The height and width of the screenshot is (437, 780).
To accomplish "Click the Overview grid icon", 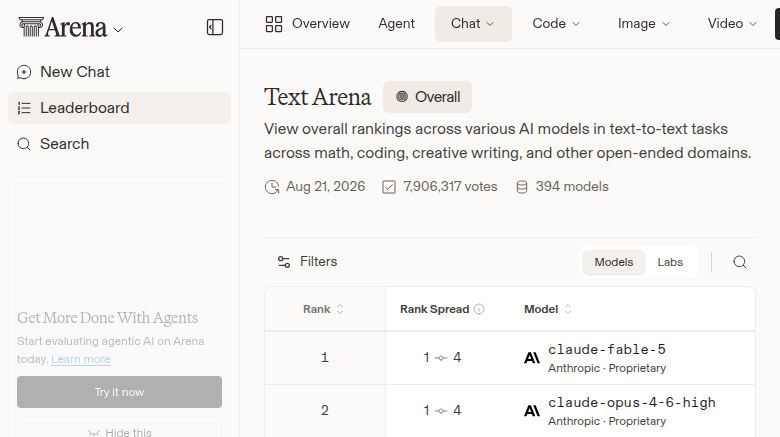I will tap(274, 24).
